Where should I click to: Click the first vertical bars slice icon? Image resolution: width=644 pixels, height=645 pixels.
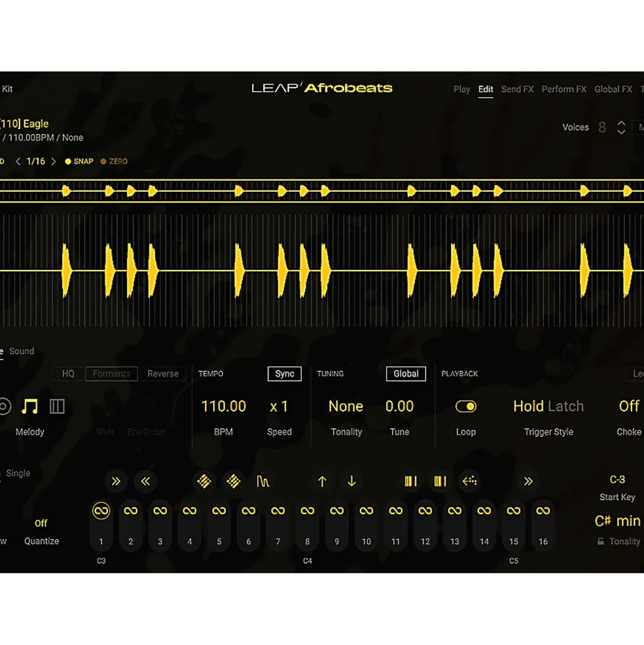pos(410,481)
